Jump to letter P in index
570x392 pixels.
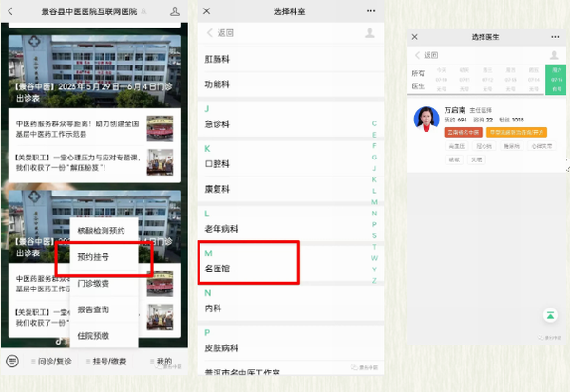[374, 225]
